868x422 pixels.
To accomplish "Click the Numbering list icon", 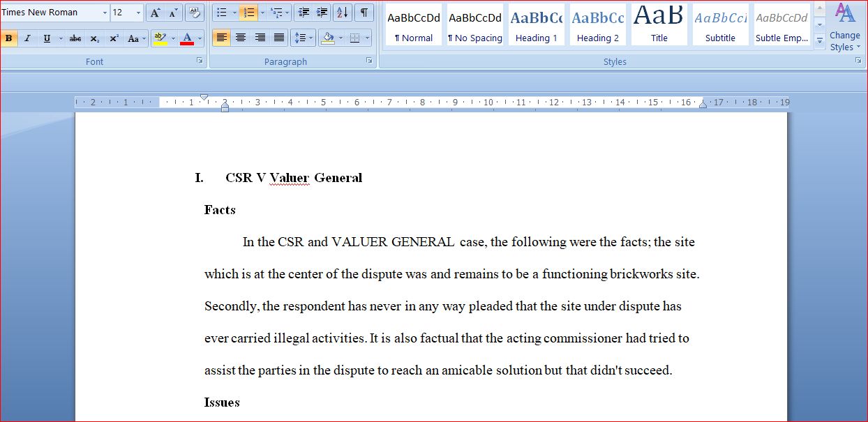I will point(248,13).
